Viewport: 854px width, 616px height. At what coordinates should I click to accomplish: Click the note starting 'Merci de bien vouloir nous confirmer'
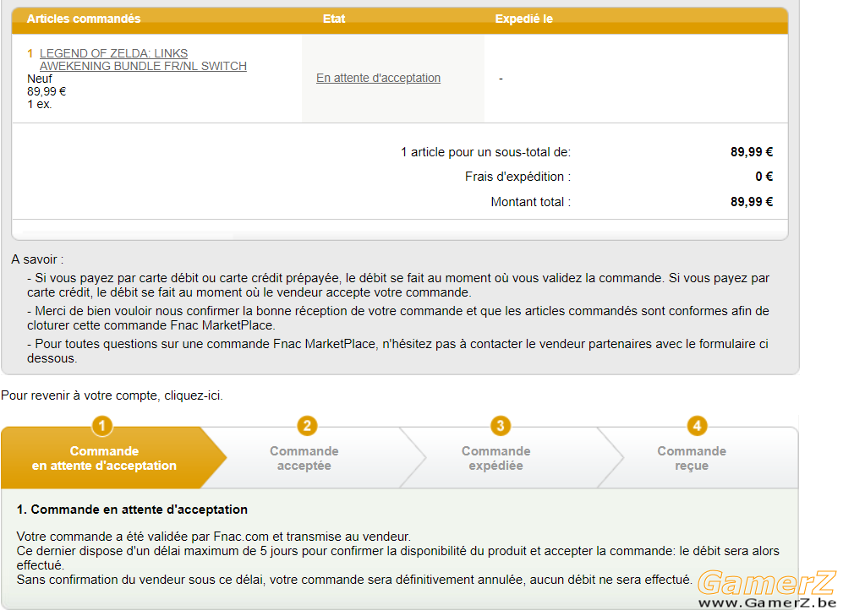click(398, 319)
